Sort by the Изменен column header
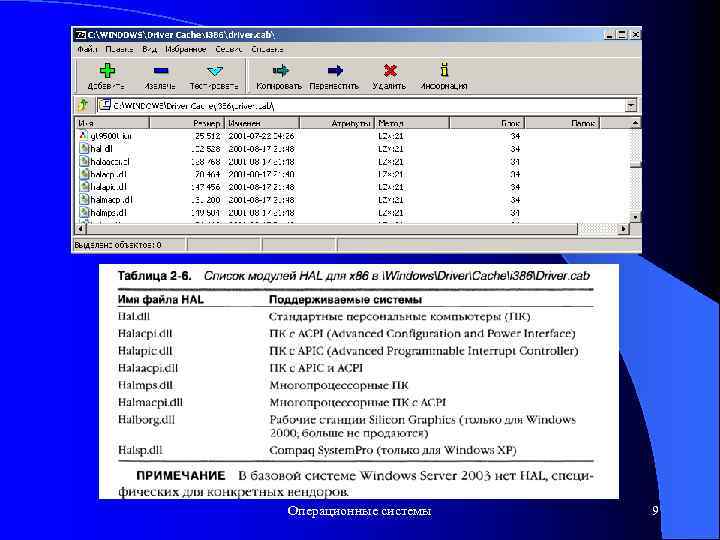The height and width of the screenshot is (540, 720). 262,123
